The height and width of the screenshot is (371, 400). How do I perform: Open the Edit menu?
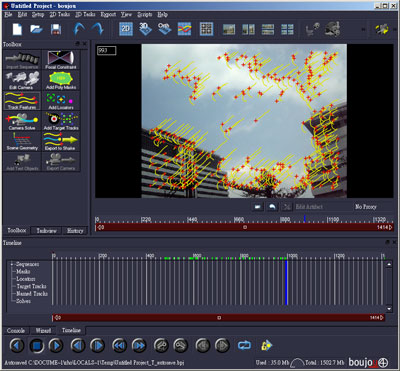pos(22,15)
